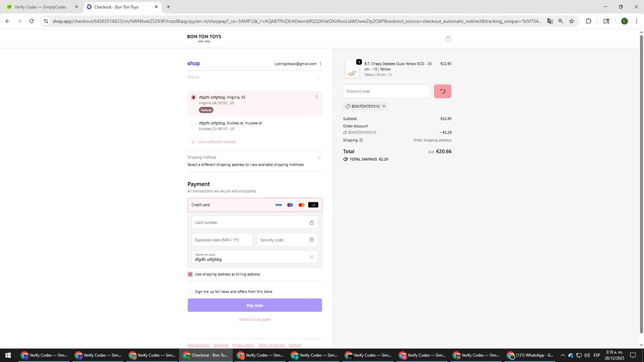Focus the Discount code field
Screen dimensions: 644x362
pos(386,91)
